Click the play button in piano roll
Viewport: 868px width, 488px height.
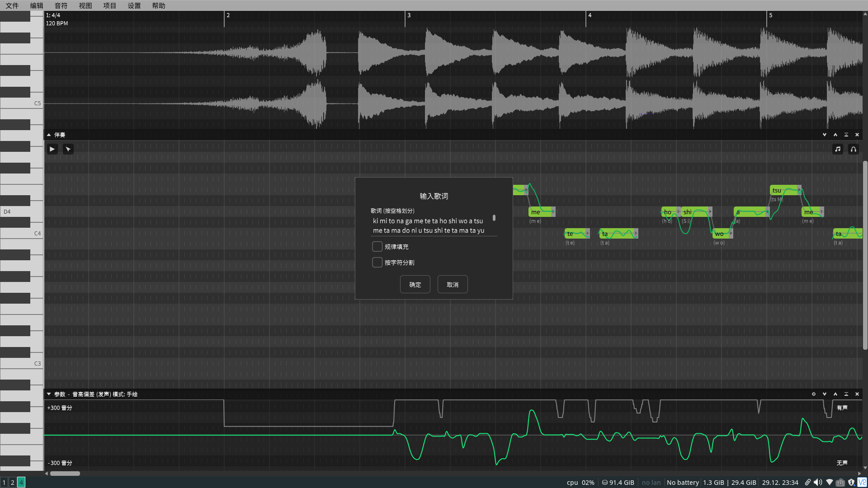[x=52, y=149]
